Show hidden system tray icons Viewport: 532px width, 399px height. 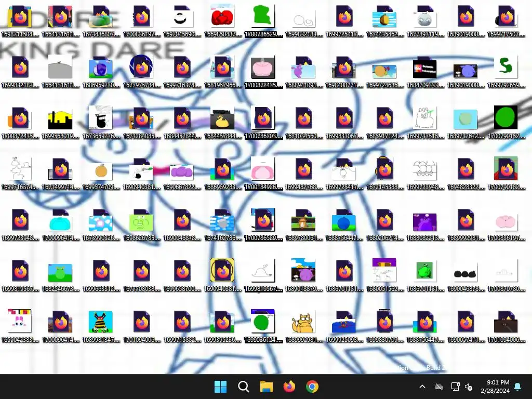422,387
